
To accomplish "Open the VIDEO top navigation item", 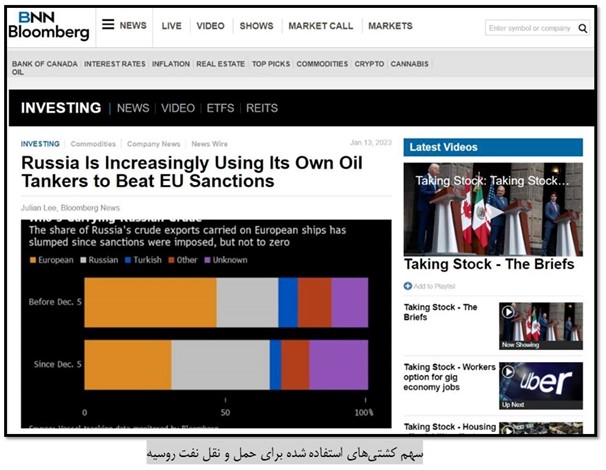I will (x=210, y=26).
